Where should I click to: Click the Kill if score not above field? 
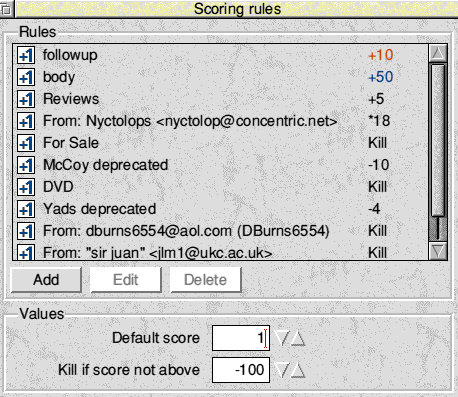tap(241, 370)
